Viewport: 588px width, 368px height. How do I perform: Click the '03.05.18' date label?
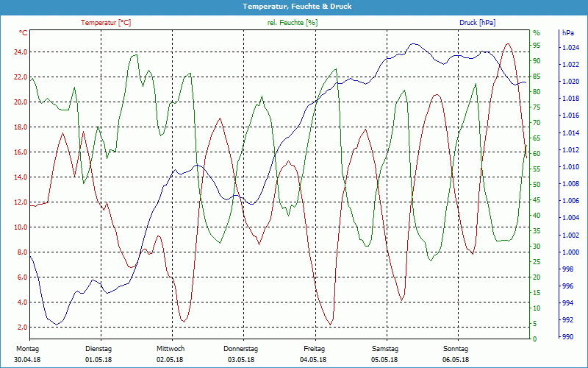[241, 360]
